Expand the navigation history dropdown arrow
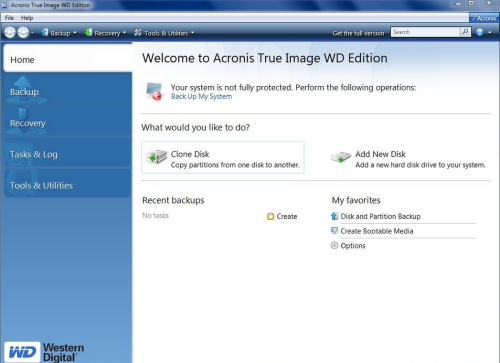The height and width of the screenshot is (363, 500). (32, 33)
